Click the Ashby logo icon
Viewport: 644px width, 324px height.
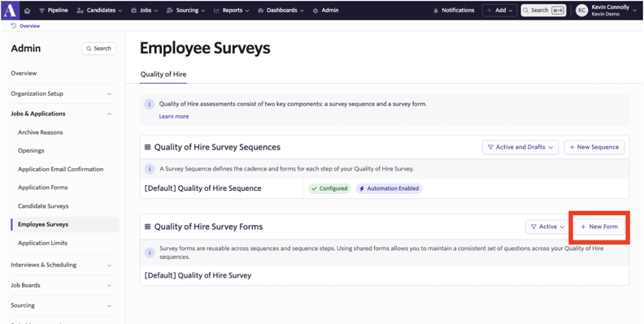[10, 11]
